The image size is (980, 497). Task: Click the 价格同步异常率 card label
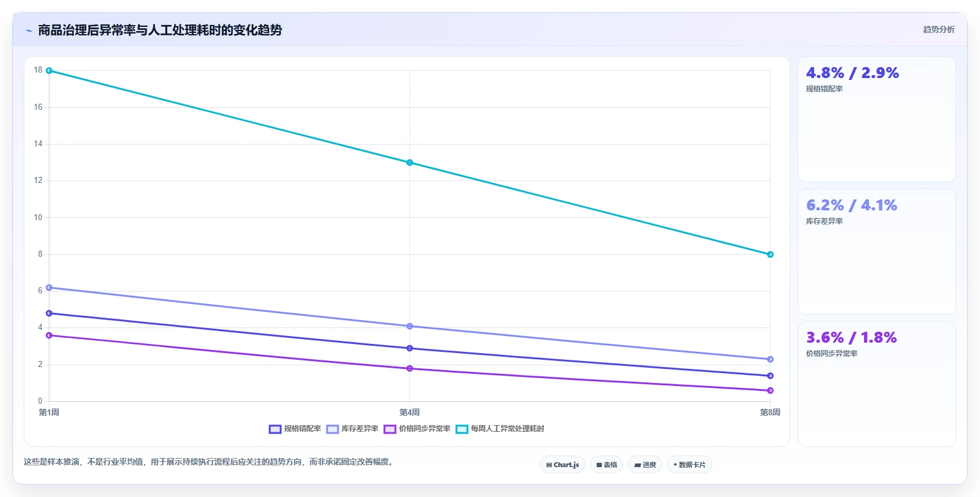(x=832, y=354)
